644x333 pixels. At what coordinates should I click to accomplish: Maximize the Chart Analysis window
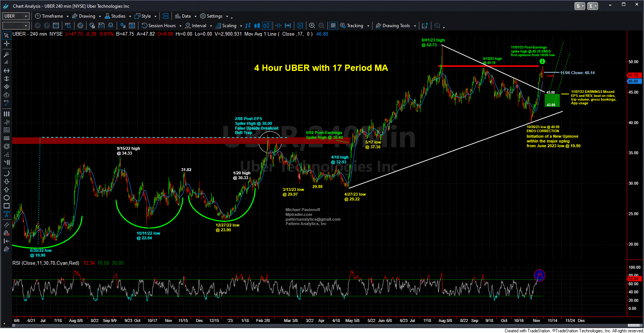click(x=623, y=4)
